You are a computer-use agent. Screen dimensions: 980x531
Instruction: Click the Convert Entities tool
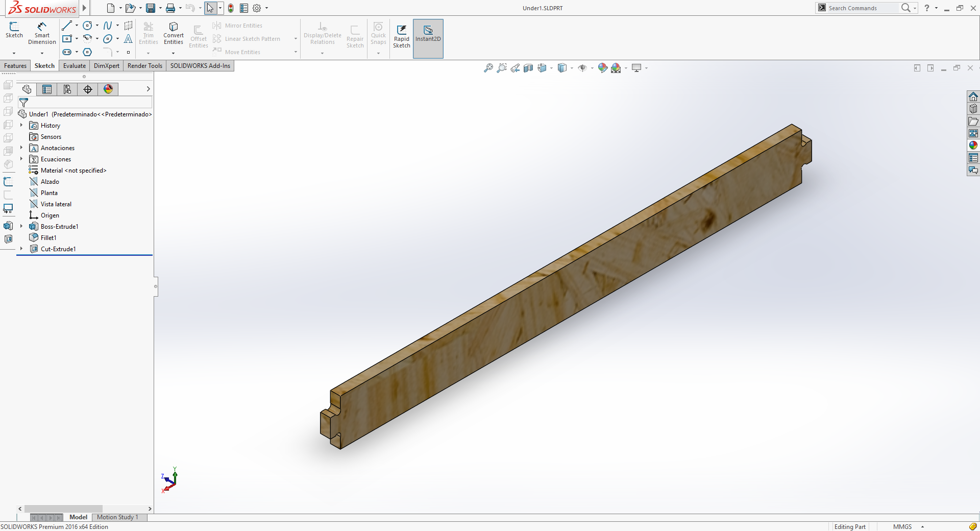[174, 33]
